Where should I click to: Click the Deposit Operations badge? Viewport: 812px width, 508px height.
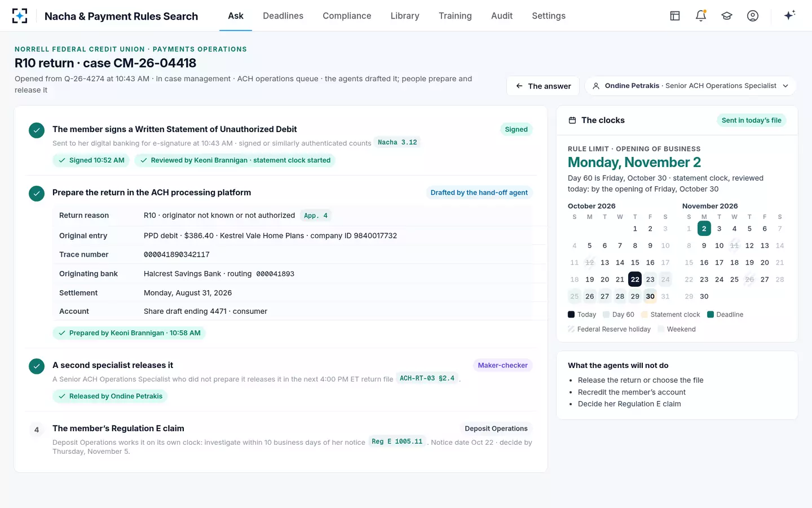[496, 428]
